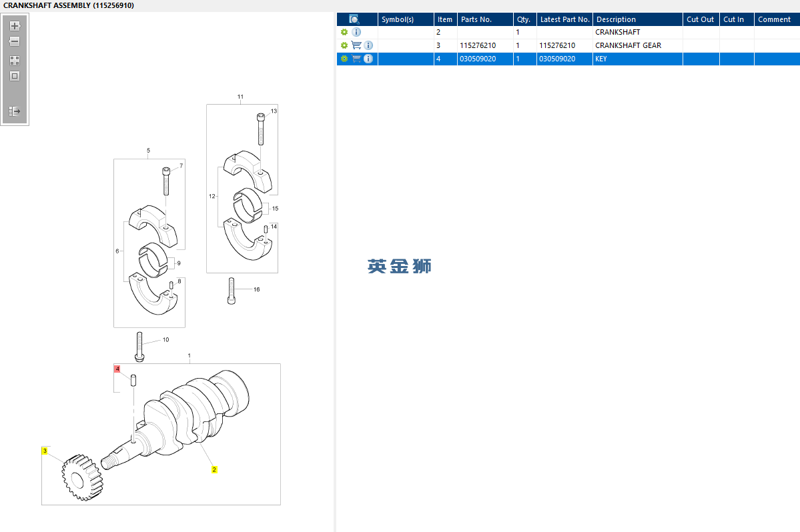Image resolution: width=800 pixels, height=532 pixels.
Task: Click callout 12 left of right bearing
Action: (x=212, y=196)
